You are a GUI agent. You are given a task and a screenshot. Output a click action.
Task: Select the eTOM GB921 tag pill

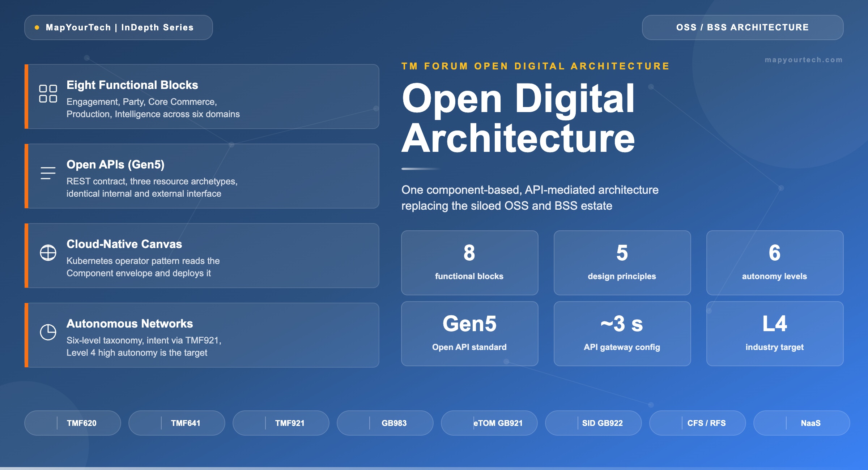(489, 423)
